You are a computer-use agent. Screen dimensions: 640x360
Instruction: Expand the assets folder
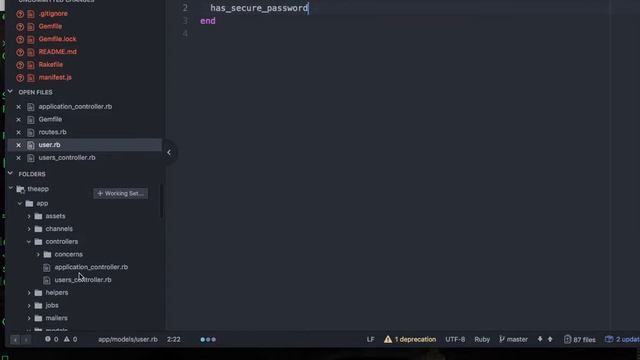coord(29,216)
